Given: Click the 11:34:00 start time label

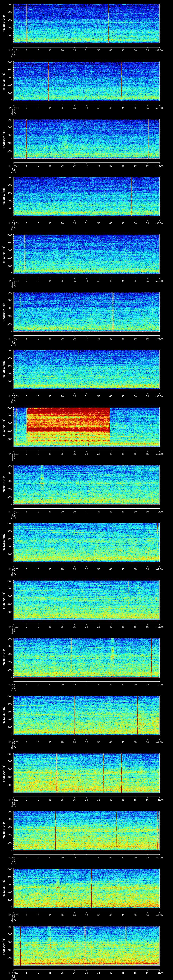Looking at the screenshot, I should (x=14, y=223).
